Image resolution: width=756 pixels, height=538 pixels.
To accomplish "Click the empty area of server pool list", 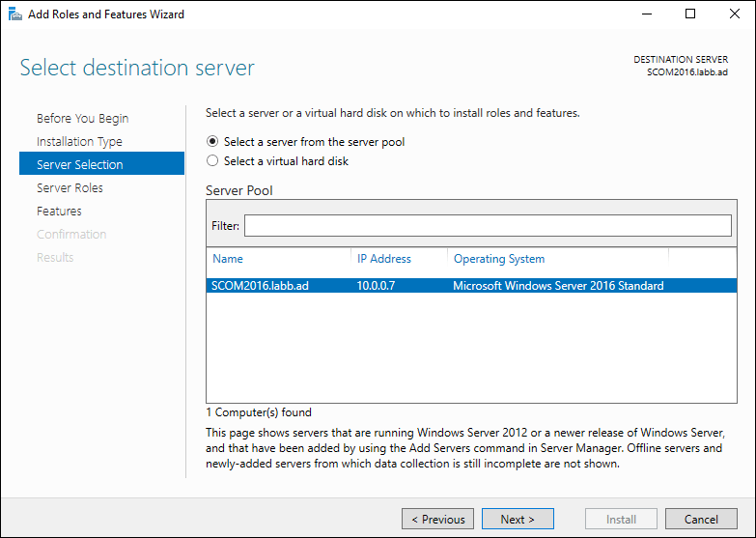I will 471,348.
